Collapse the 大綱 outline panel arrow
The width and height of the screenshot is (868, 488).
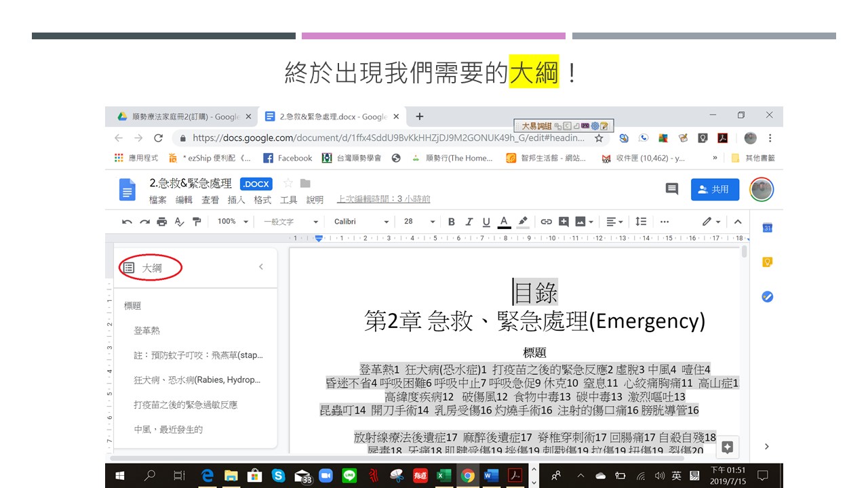[x=261, y=267]
